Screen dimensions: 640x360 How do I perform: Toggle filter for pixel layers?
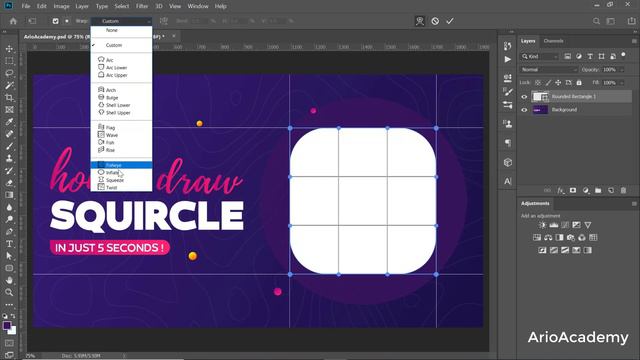567,56
